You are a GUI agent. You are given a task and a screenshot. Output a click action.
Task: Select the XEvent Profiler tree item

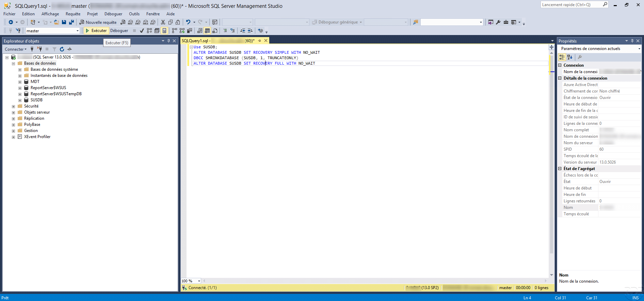(x=37, y=137)
